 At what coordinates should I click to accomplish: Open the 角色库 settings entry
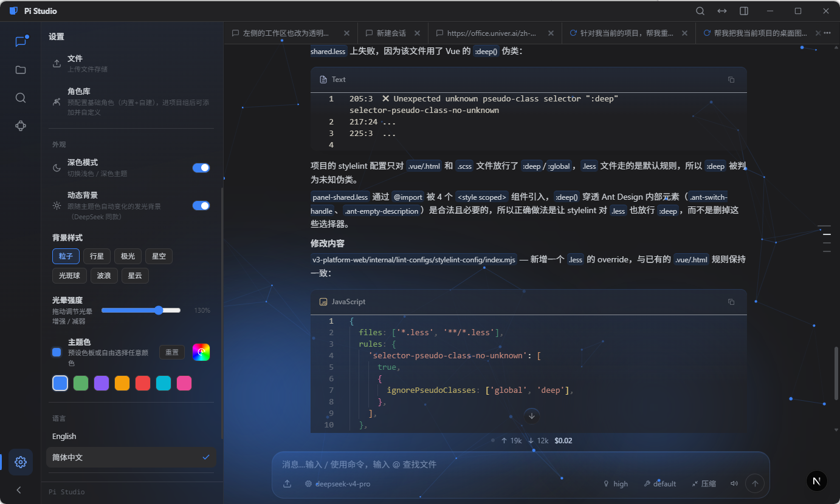[131, 101]
